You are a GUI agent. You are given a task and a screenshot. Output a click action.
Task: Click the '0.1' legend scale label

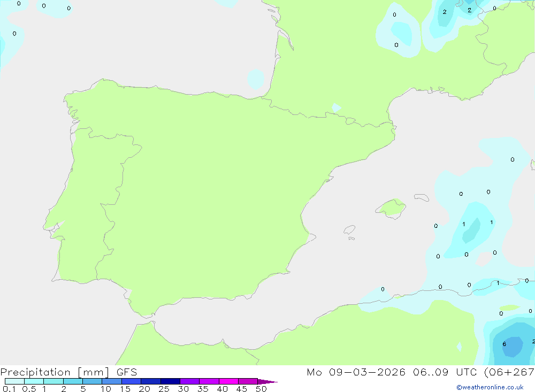(9, 389)
